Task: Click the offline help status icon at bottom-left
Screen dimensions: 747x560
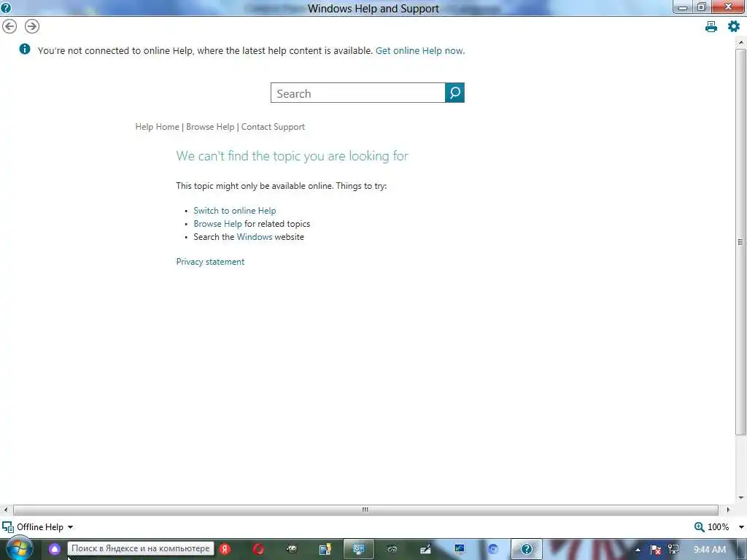Action: pos(7,526)
